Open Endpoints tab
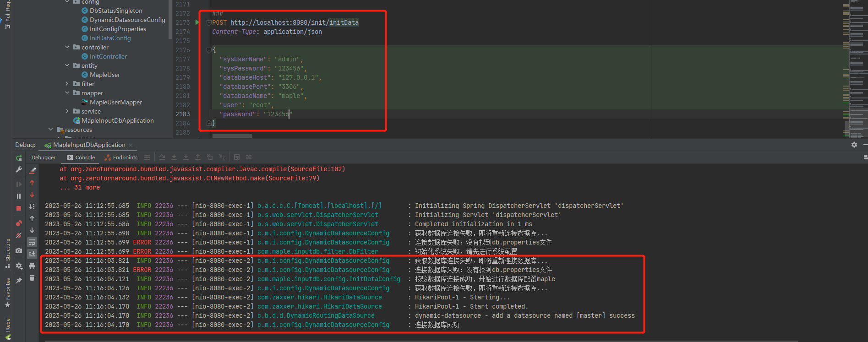The width and height of the screenshot is (868, 342). click(x=121, y=157)
